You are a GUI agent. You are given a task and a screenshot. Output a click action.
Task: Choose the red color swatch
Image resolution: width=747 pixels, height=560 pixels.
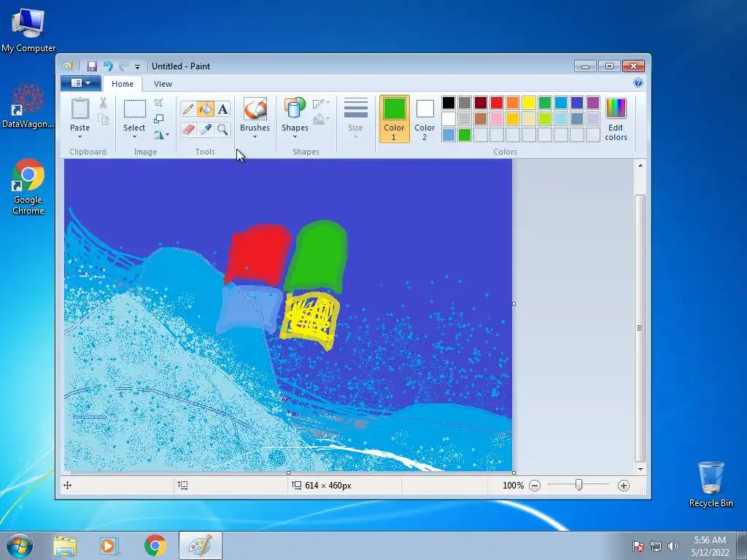[x=496, y=102]
